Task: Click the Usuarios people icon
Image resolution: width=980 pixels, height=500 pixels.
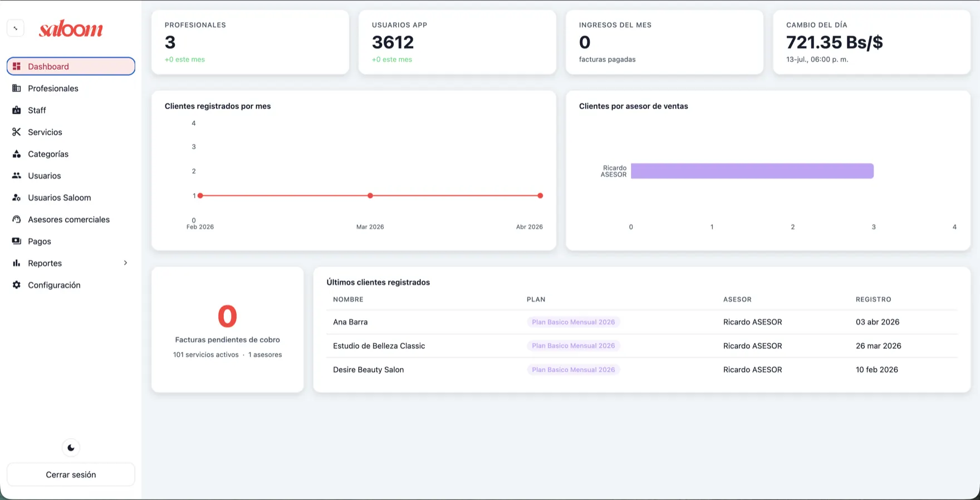Action: click(x=17, y=175)
